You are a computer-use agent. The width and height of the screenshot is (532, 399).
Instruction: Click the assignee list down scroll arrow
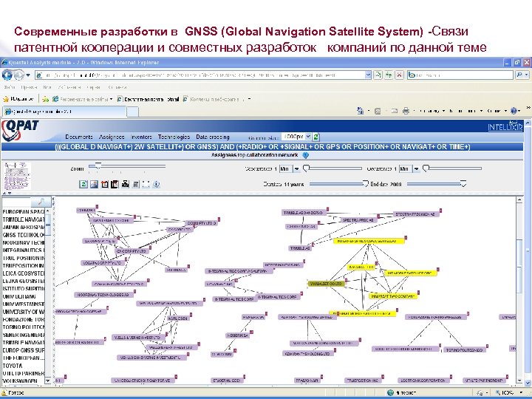click(48, 381)
